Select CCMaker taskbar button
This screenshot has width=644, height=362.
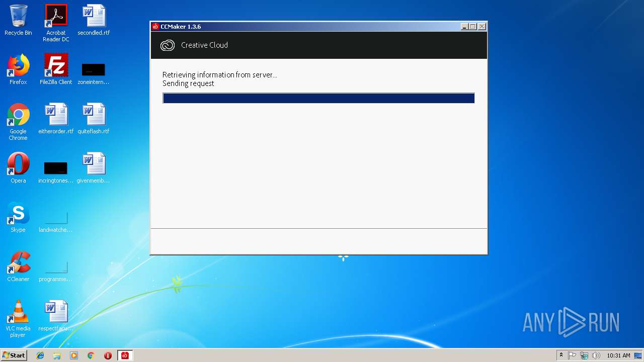click(x=125, y=355)
